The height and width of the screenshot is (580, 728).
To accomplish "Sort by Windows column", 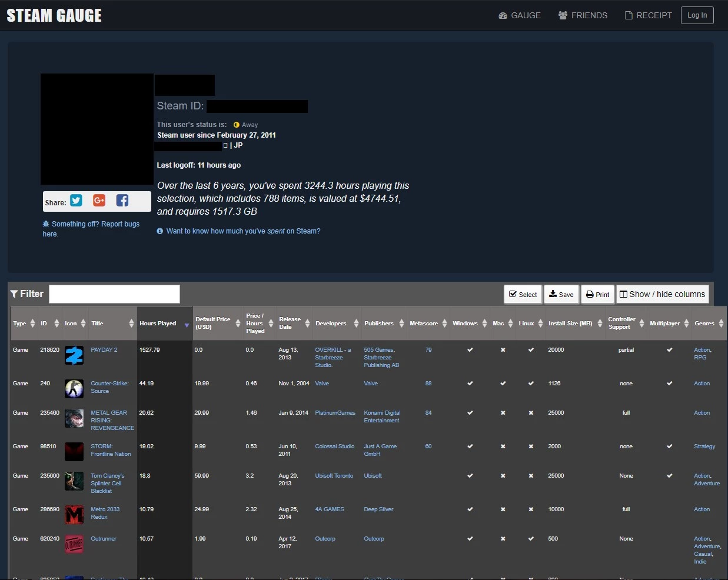I will pos(470,324).
